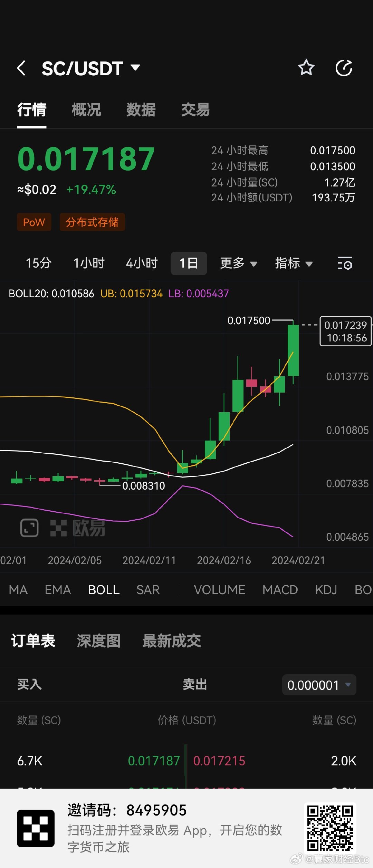The width and height of the screenshot is (373, 868).
Task: Open the 最新成交 recent trades tab
Action: click(172, 641)
